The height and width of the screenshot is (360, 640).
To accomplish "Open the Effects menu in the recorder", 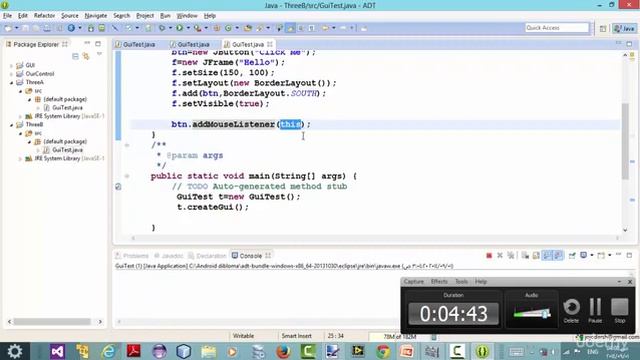I will (x=439, y=282).
